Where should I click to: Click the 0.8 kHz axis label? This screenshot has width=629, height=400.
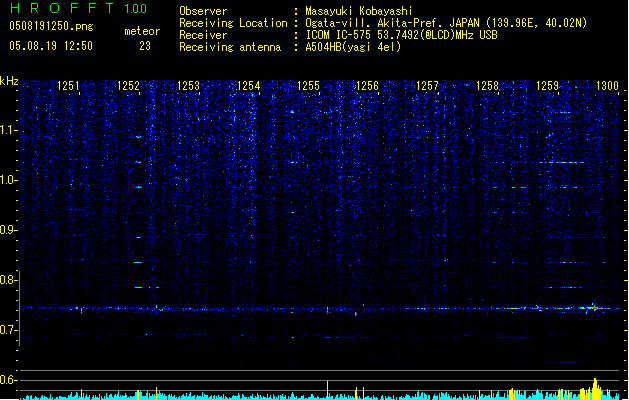click(9, 280)
